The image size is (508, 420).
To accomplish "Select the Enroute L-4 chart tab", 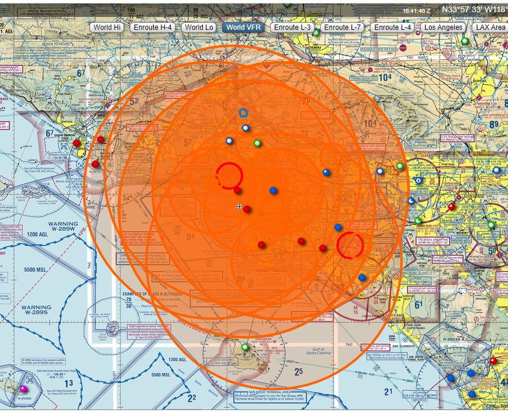I will pyautogui.click(x=393, y=27).
